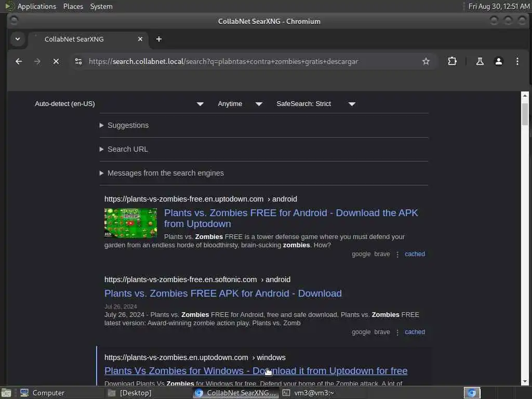Expand the Search URL section
532x399 pixels.
124,149
